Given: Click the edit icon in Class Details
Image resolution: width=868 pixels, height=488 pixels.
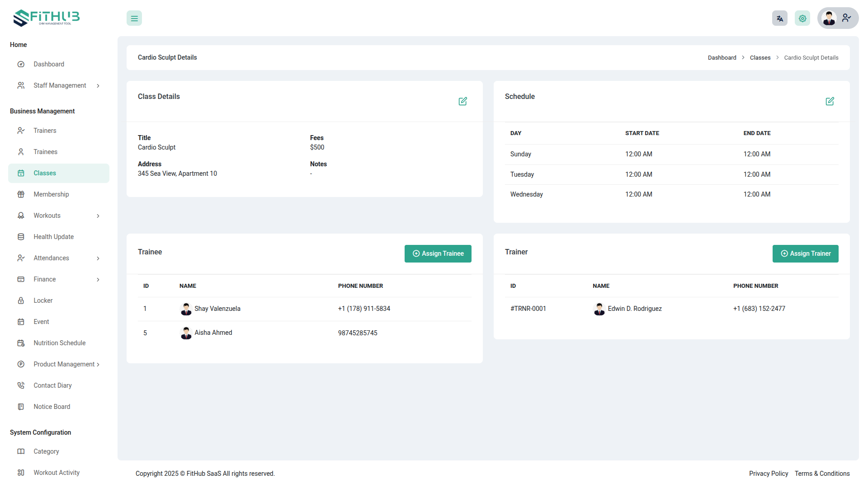Looking at the screenshot, I should [462, 101].
